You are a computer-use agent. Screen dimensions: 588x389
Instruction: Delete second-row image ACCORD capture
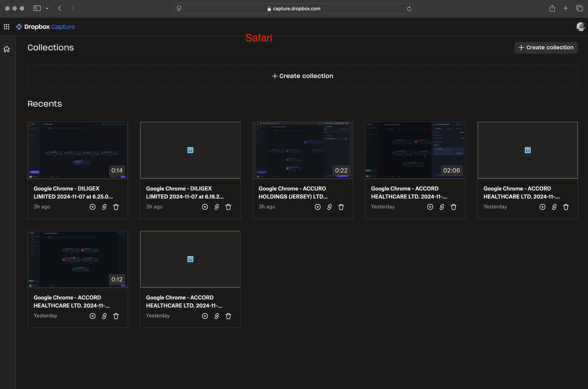click(x=228, y=316)
